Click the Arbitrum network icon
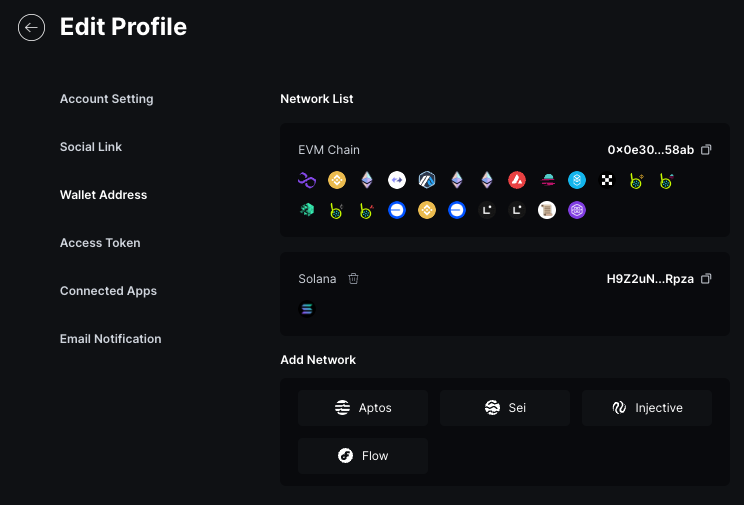The height and width of the screenshot is (505, 744). [427, 180]
